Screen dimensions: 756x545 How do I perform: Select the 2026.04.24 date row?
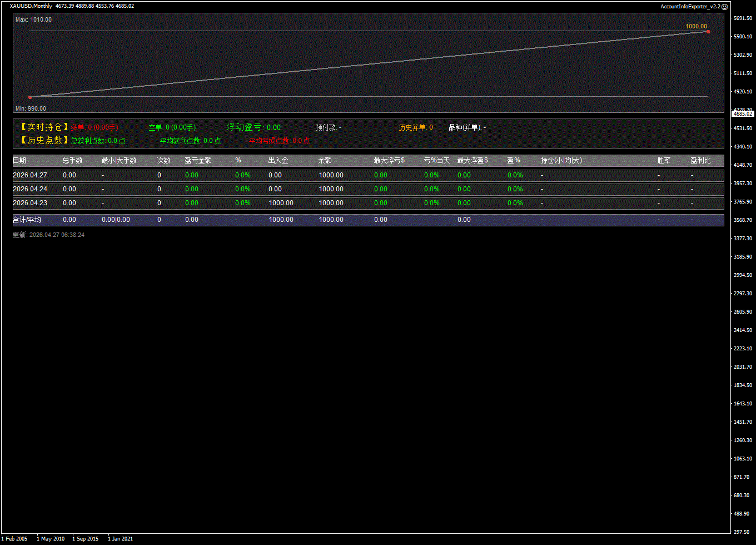click(x=30, y=189)
